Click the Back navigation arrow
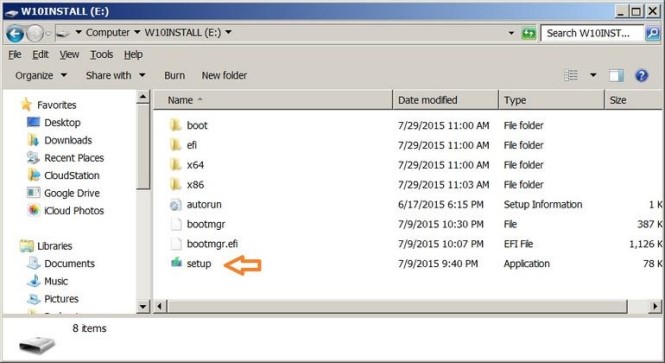 (x=15, y=34)
